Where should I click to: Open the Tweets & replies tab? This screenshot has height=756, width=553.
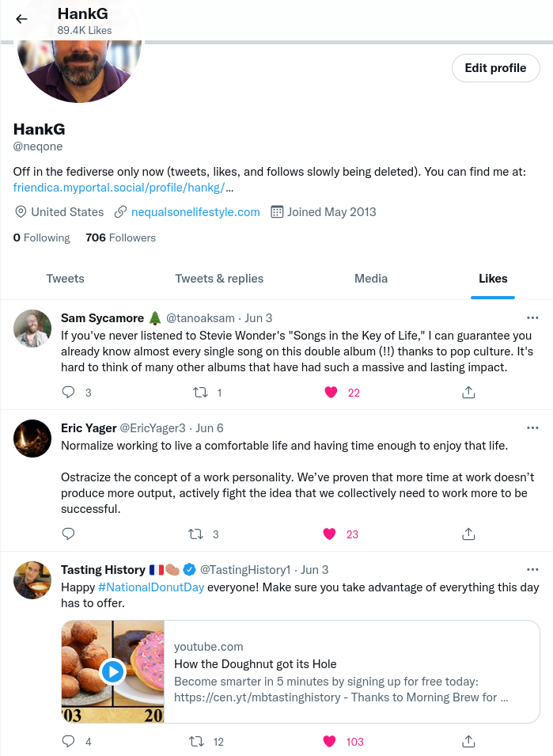click(x=219, y=279)
